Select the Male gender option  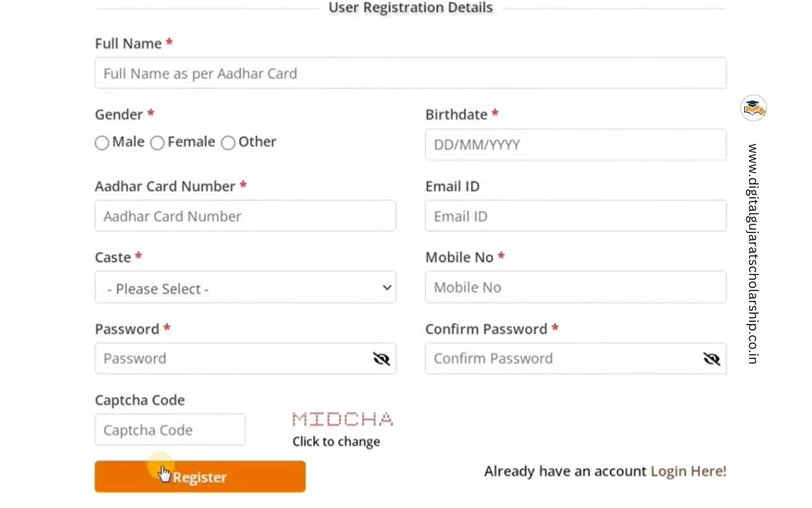click(x=102, y=143)
